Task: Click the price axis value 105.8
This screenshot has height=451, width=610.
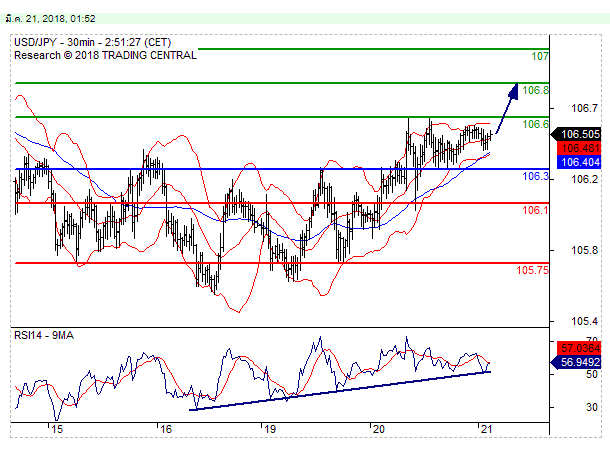Action: coord(584,250)
